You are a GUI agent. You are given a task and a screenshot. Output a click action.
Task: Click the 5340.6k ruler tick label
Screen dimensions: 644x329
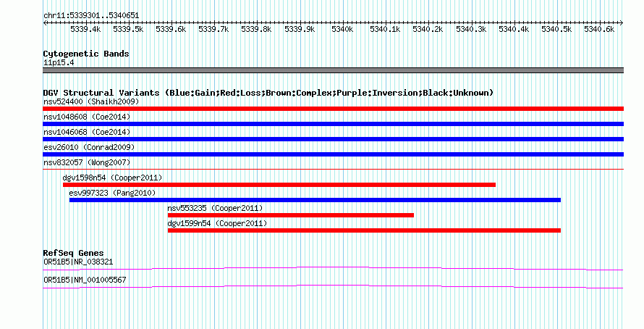point(599,29)
